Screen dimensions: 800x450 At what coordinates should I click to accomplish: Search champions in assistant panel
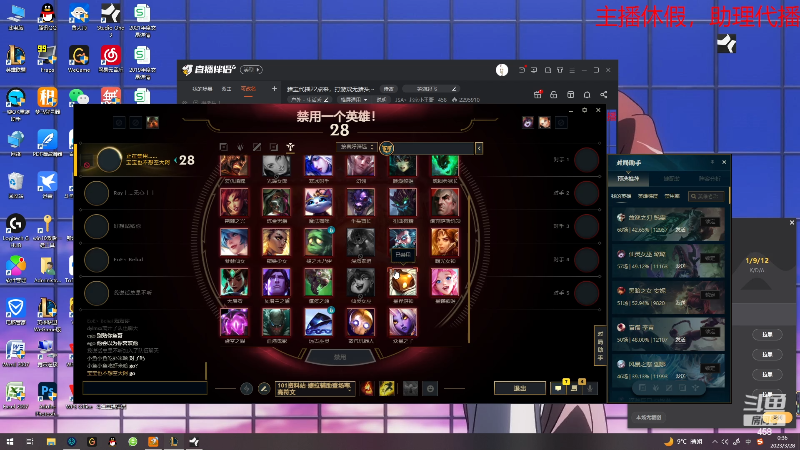coord(706,196)
